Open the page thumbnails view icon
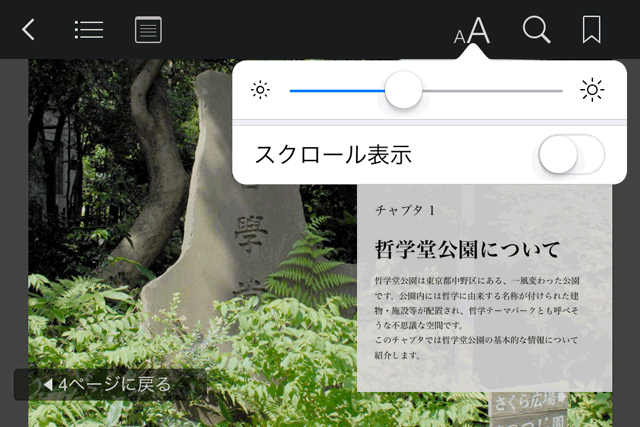The width and height of the screenshot is (640, 427). coord(148,29)
